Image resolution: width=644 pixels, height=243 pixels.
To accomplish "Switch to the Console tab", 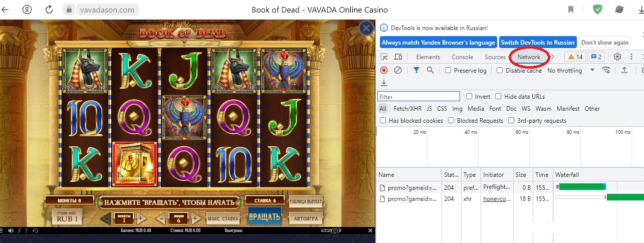I will pyautogui.click(x=462, y=57).
